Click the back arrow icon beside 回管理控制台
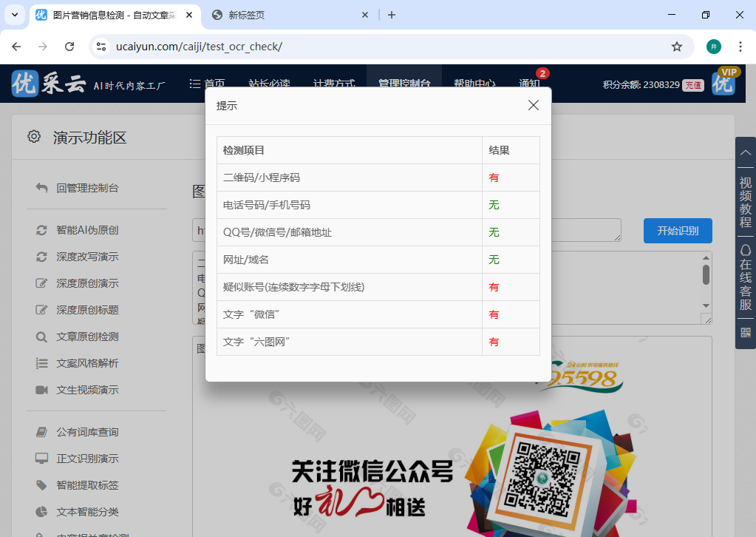Image resolution: width=756 pixels, height=537 pixels. [x=42, y=188]
